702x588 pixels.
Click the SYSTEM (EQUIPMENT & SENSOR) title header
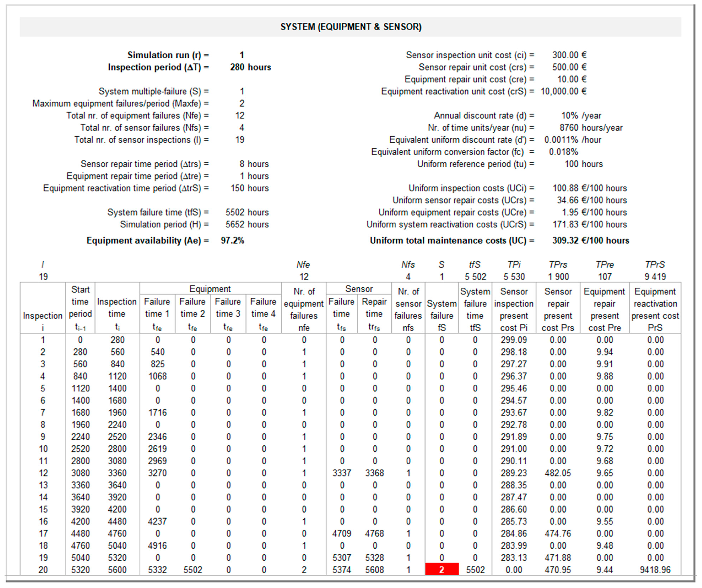[350, 27]
